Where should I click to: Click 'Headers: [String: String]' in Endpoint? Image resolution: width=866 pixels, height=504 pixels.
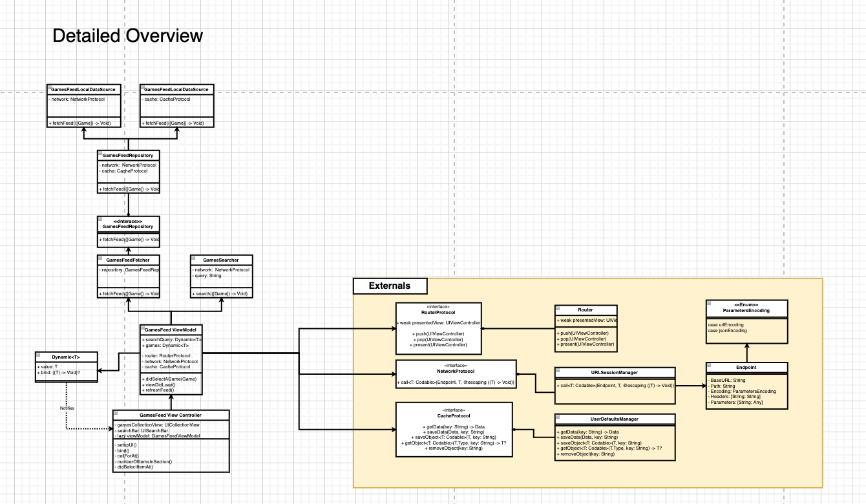[x=734, y=397]
